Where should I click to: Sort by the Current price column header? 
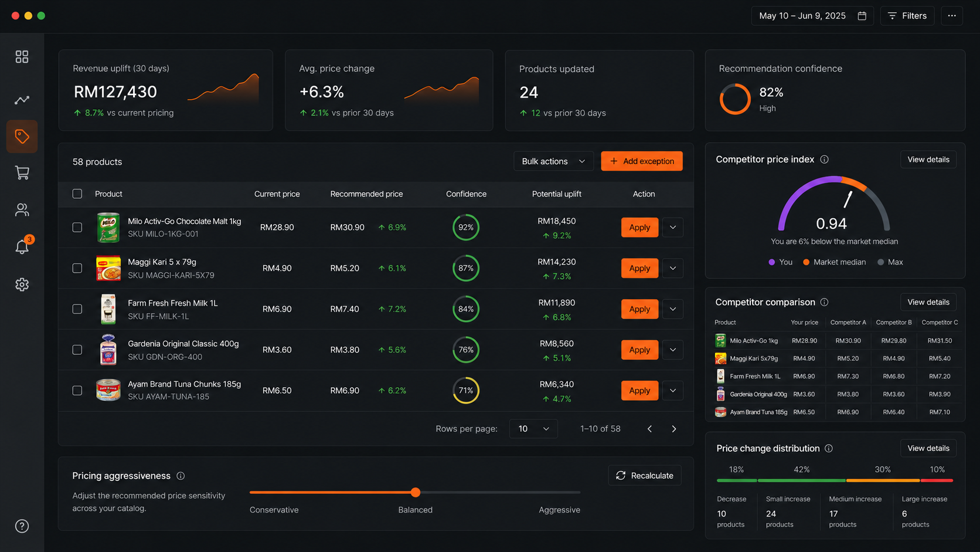pyautogui.click(x=277, y=194)
